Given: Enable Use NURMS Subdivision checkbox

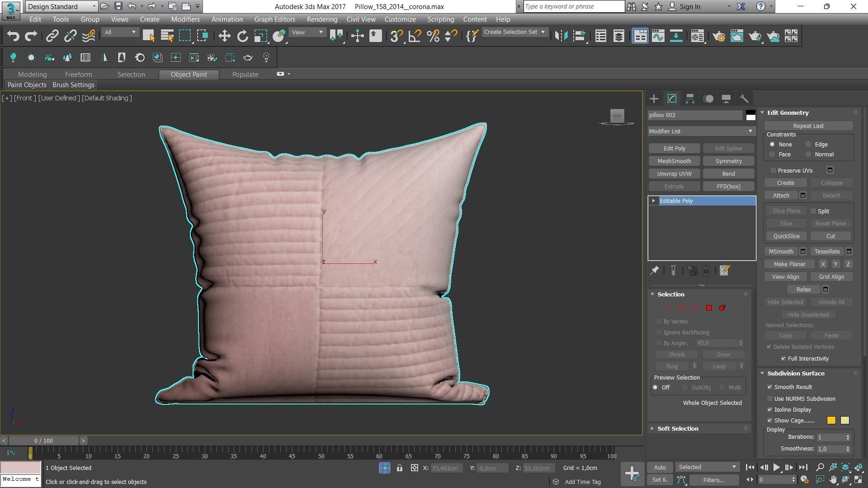Looking at the screenshot, I should (770, 399).
